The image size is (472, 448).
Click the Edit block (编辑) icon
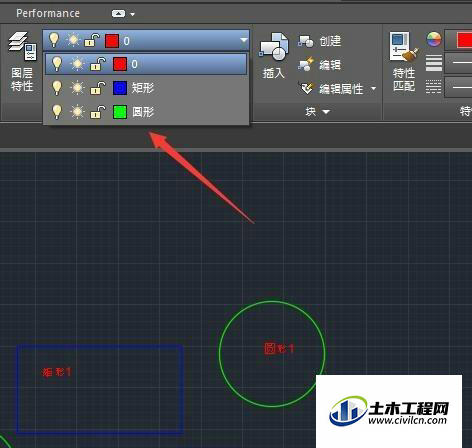tap(306, 64)
